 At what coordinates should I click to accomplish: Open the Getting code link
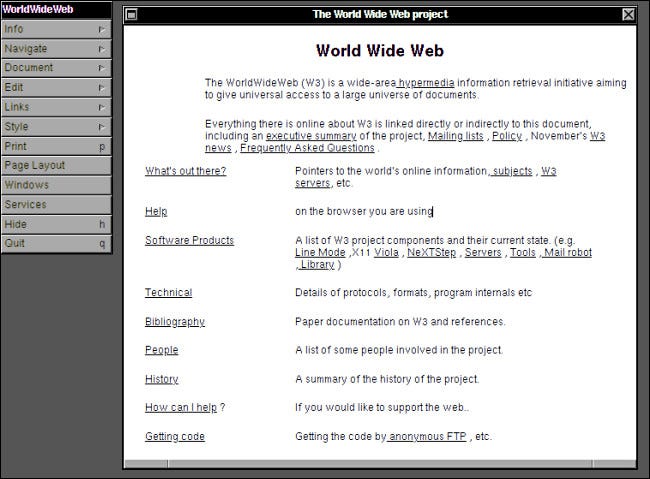[x=175, y=437]
